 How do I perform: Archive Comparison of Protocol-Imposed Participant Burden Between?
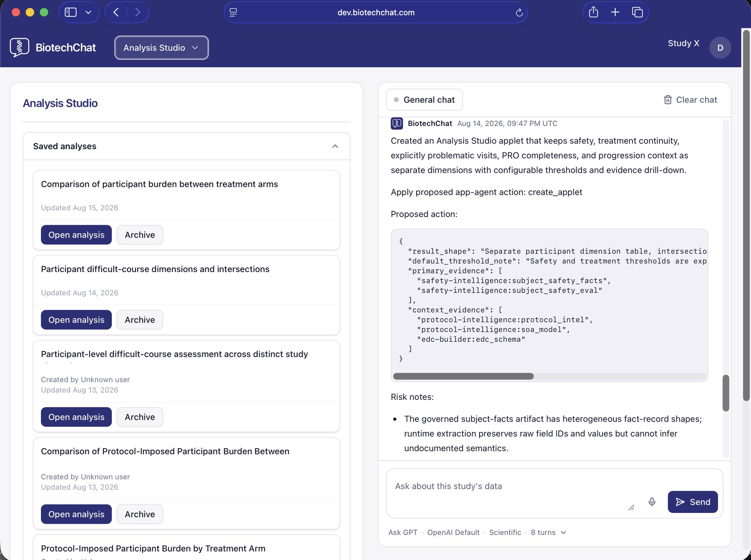pyautogui.click(x=140, y=515)
